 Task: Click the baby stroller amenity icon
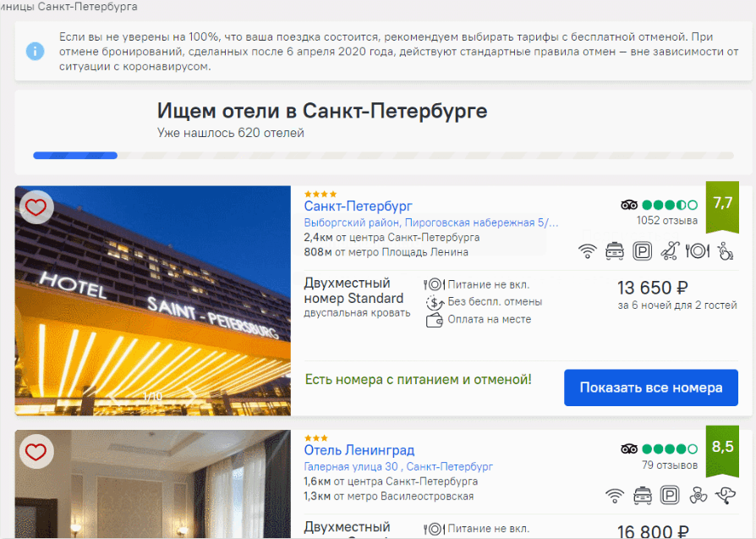[670, 251]
